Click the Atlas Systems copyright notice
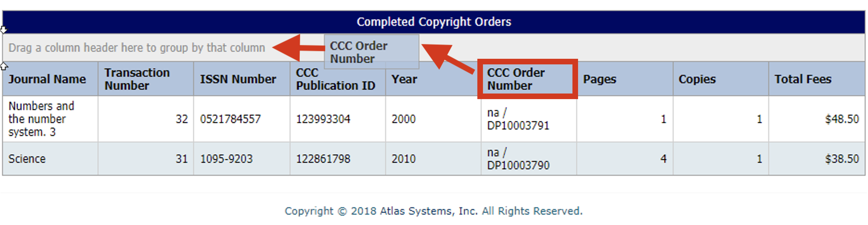The width and height of the screenshot is (868, 225). (x=433, y=211)
